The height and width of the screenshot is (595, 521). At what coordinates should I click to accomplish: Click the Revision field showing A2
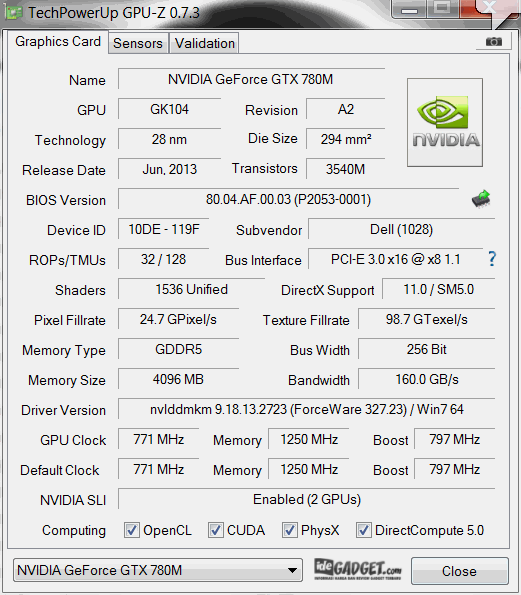click(x=345, y=109)
